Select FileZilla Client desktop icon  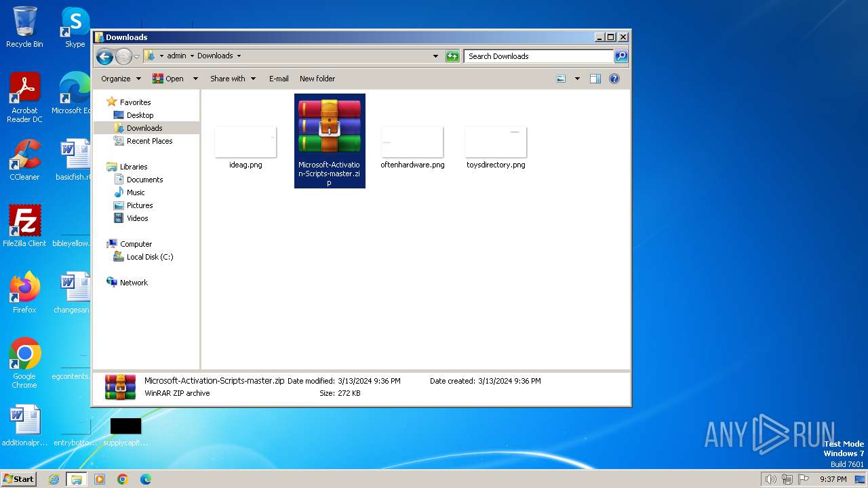(24, 226)
